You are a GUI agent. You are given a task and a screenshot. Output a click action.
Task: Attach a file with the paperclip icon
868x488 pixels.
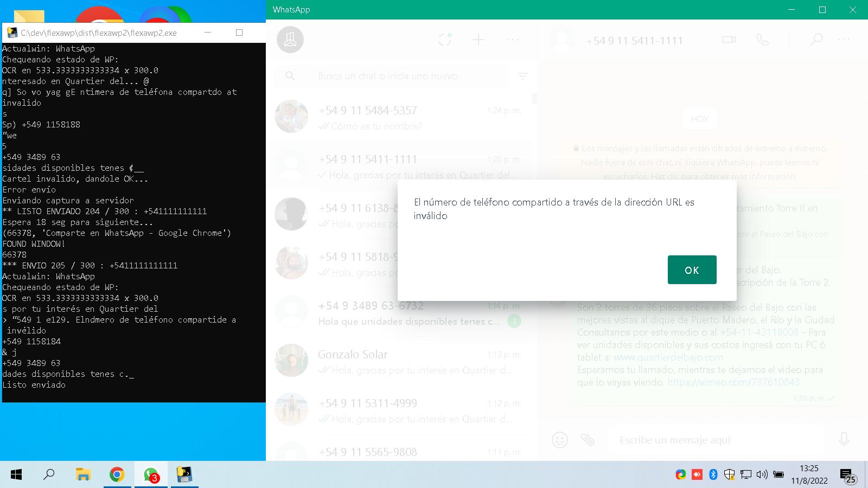point(588,439)
